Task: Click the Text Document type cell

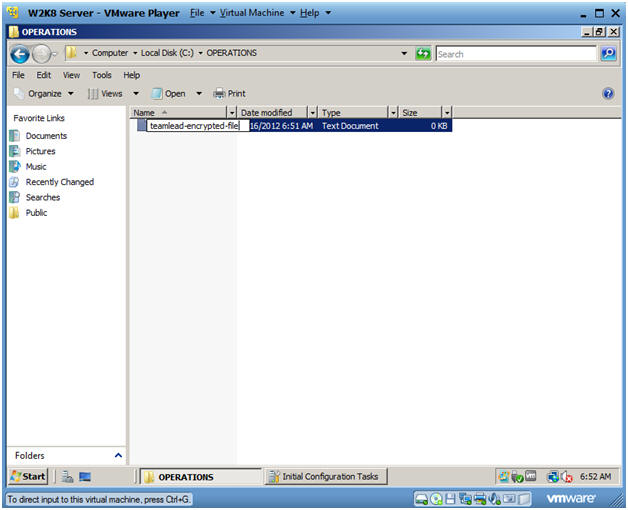Action: 350,126
